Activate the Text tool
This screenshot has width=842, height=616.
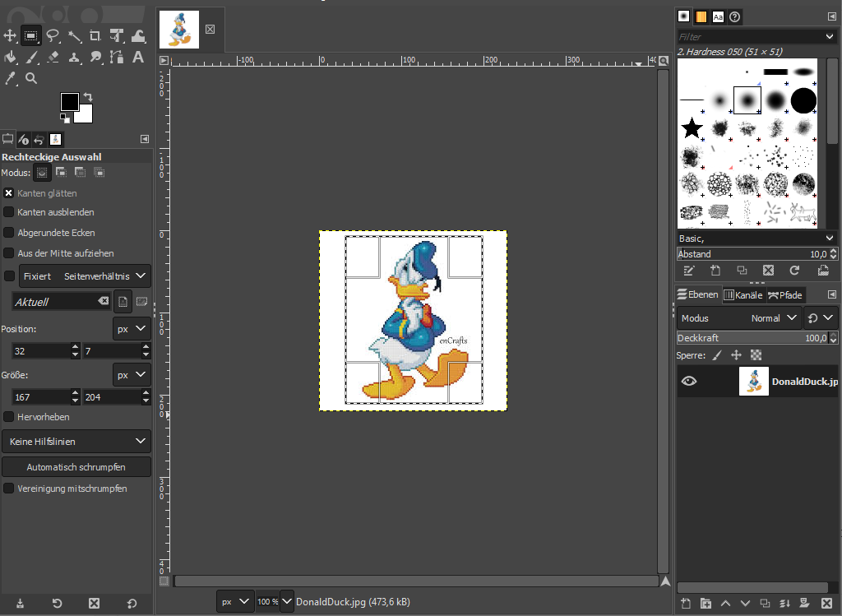tap(138, 57)
